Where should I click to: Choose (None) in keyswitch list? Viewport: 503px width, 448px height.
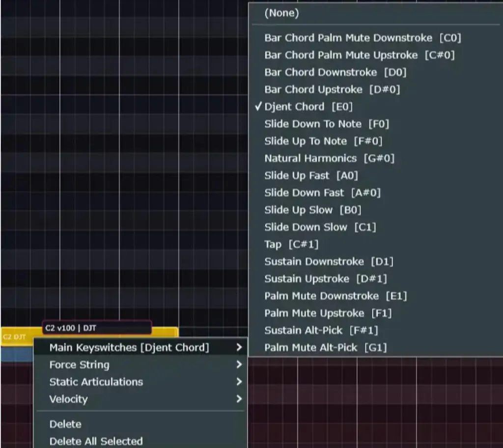pyautogui.click(x=281, y=13)
